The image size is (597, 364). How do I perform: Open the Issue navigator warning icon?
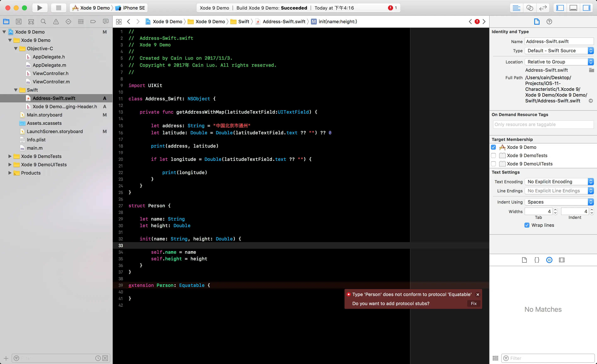click(x=56, y=22)
